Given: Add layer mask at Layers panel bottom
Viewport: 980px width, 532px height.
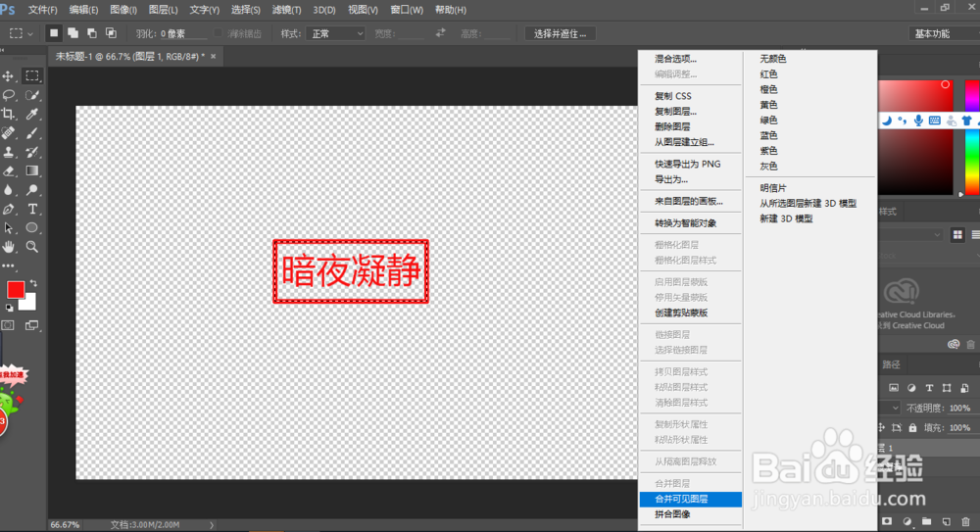Looking at the screenshot, I should click(x=887, y=521).
